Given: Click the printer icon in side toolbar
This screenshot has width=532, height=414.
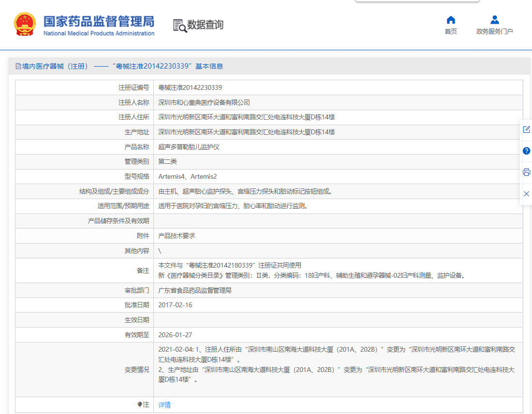Looking at the screenshot, I should coord(526,172).
